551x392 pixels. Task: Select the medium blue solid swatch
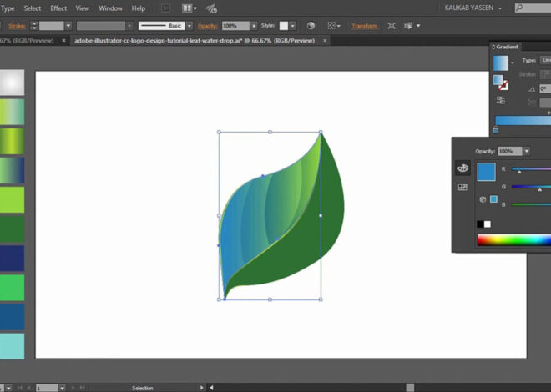(12, 317)
